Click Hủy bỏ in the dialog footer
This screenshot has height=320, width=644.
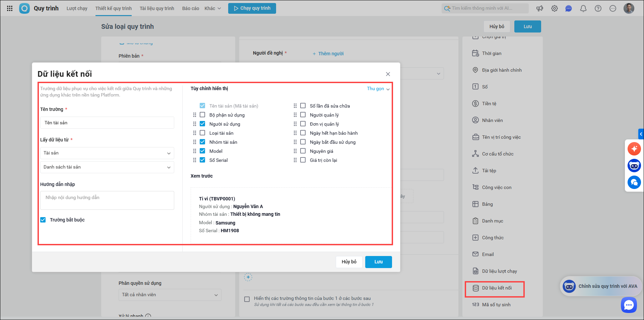[349, 262]
